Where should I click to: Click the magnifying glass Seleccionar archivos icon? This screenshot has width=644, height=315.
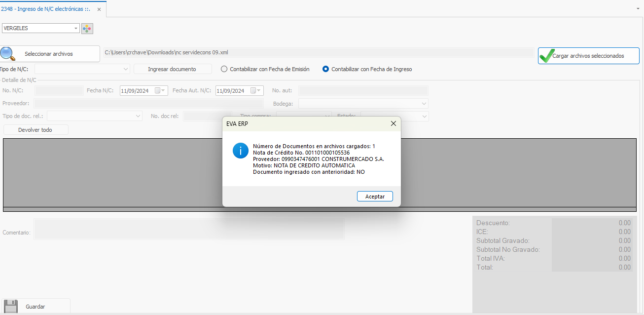coord(7,53)
